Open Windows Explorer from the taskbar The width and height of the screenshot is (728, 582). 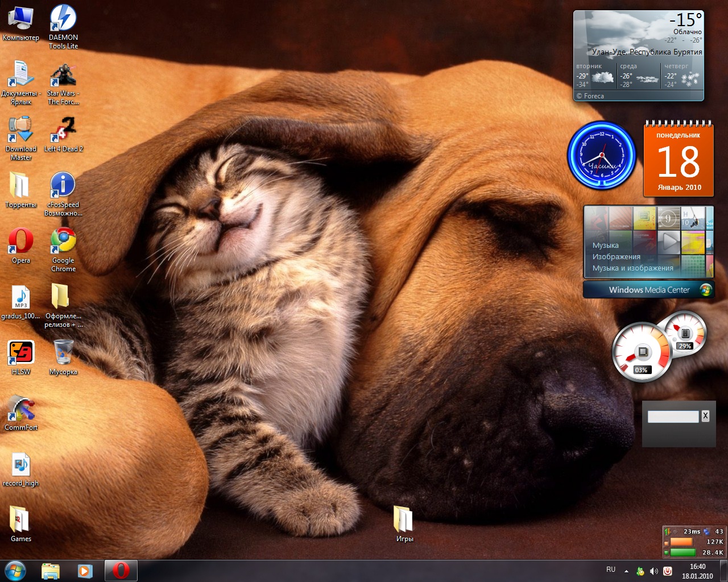(x=51, y=571)
